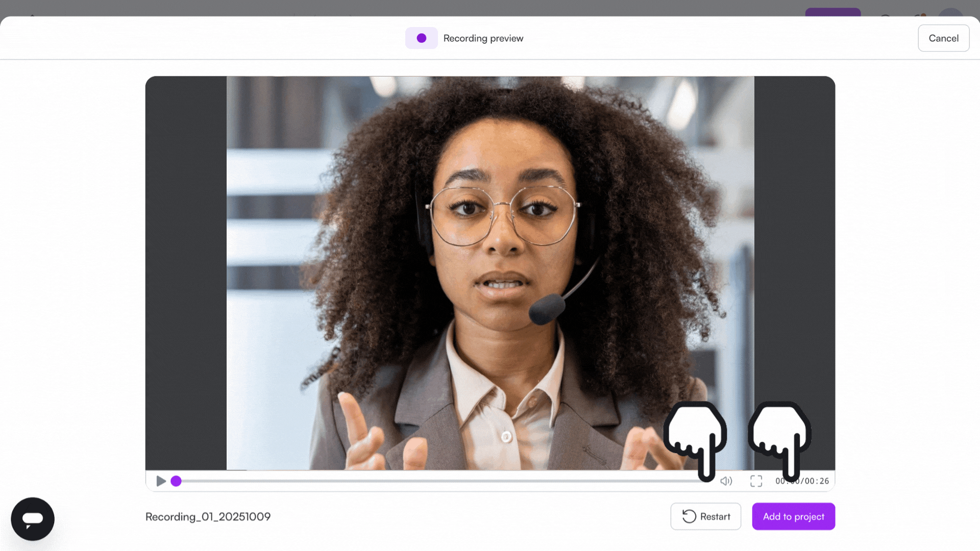
Task: Click the purple record dot icon
Action: coord(421,38)
